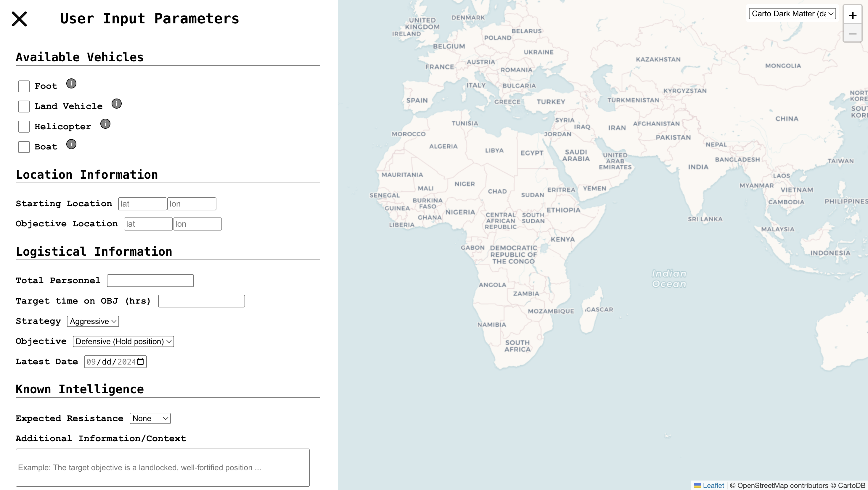Zoom out on the map
This screenshot has height=490, width=868.
coord(853,34)
